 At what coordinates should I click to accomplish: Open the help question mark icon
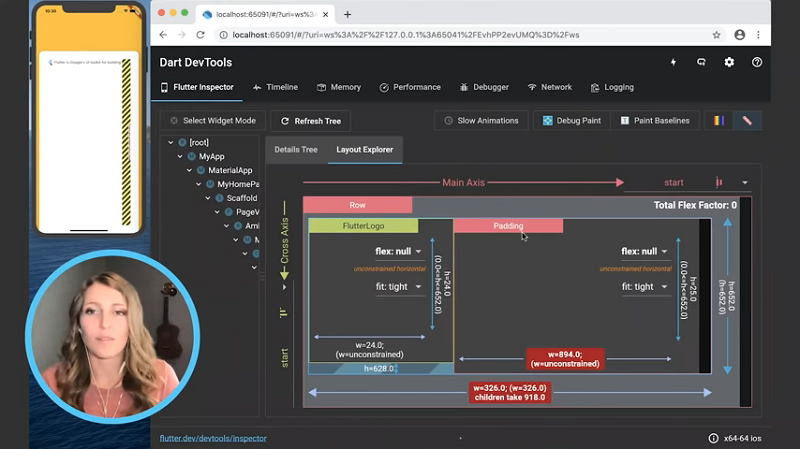pos(757,62)
